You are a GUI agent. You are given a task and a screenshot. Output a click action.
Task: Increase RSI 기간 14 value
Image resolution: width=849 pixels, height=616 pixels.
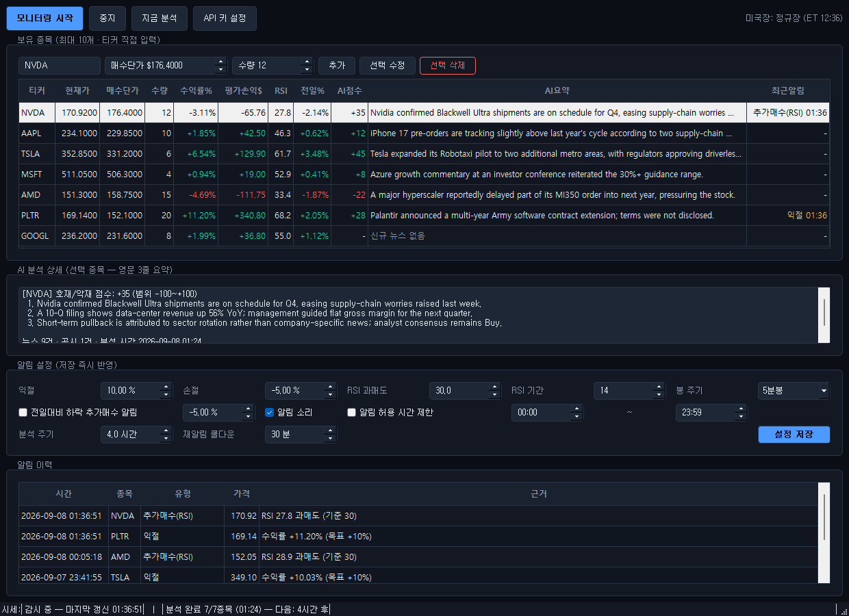point(659,387)
